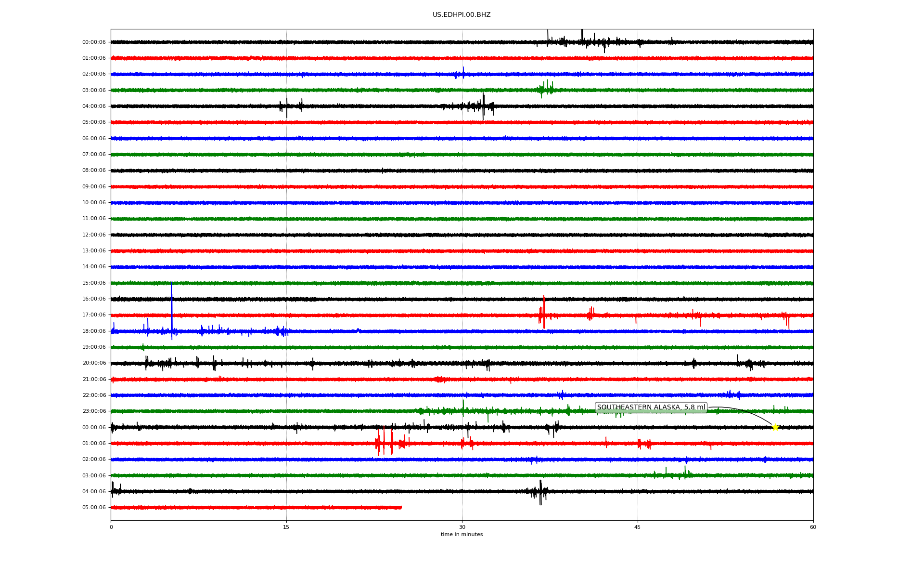The image size is (924, 578).
Task: Click the end of the partial red bottom trace
Action: (x=400, y=508)
